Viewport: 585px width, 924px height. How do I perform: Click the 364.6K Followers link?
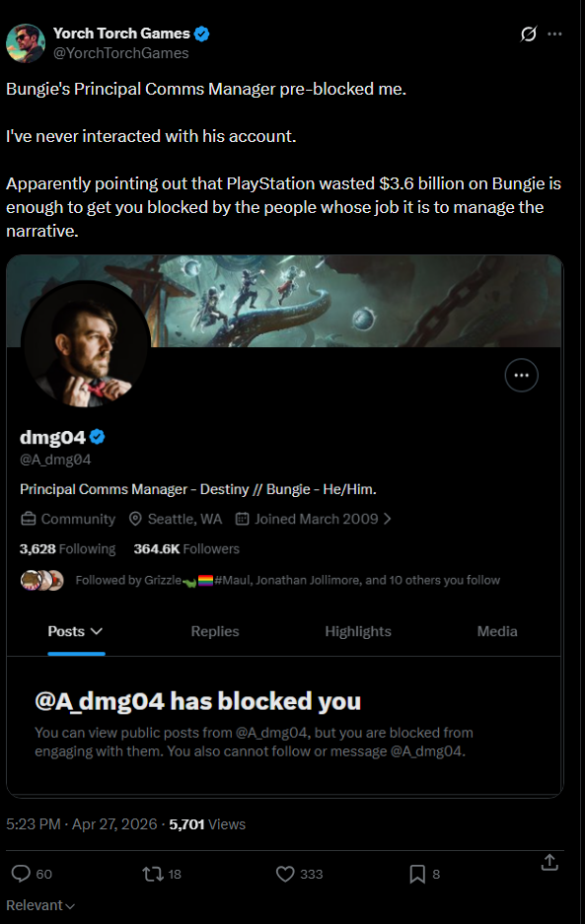pos(186,548)
